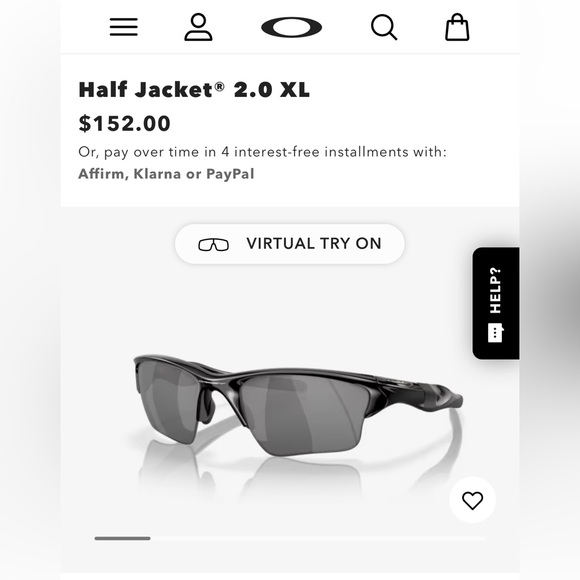
Task: Click the chat bubble icon on Help tab
Action: [x=495, y=333]
